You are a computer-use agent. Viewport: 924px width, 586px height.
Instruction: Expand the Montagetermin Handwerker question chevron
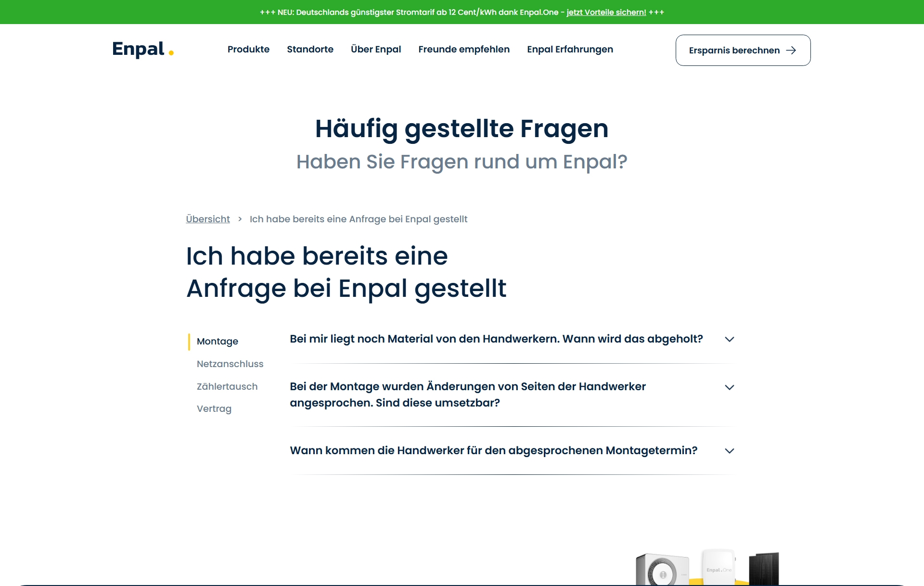pos(730,451)
